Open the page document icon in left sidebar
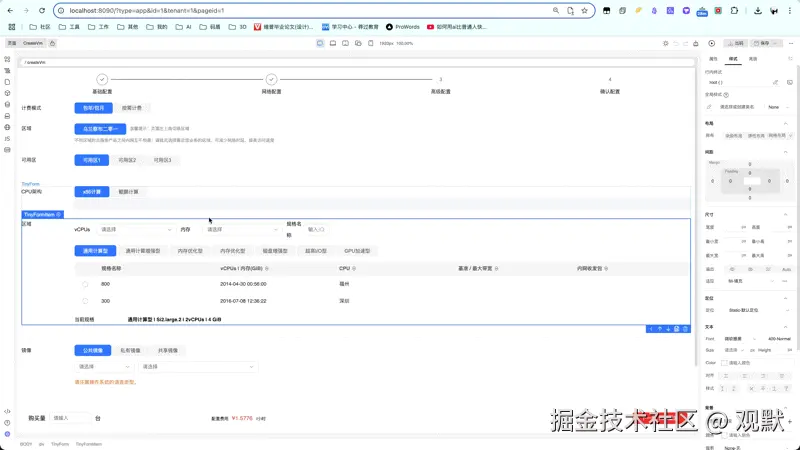 [x=7, y=82]
